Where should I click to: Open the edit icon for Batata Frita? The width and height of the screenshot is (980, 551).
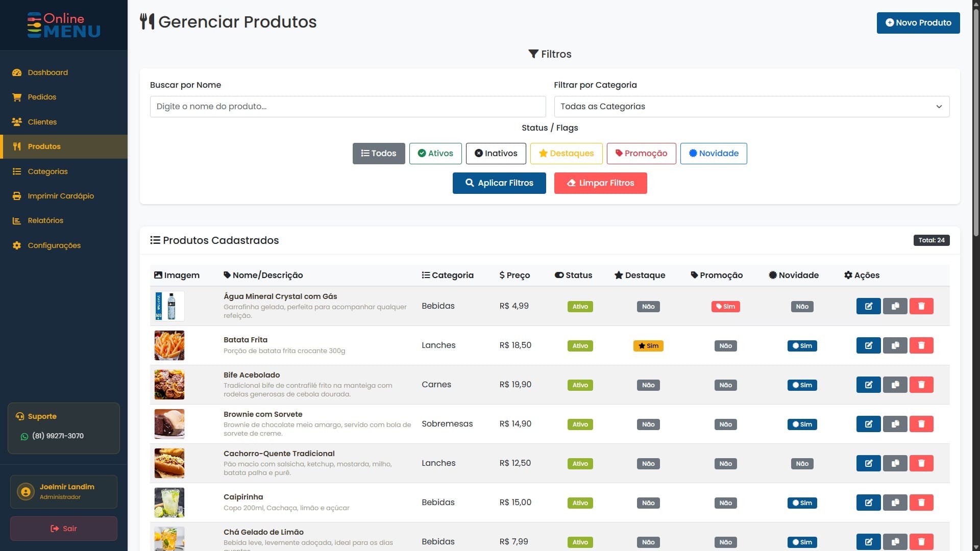tap(869, 345)
